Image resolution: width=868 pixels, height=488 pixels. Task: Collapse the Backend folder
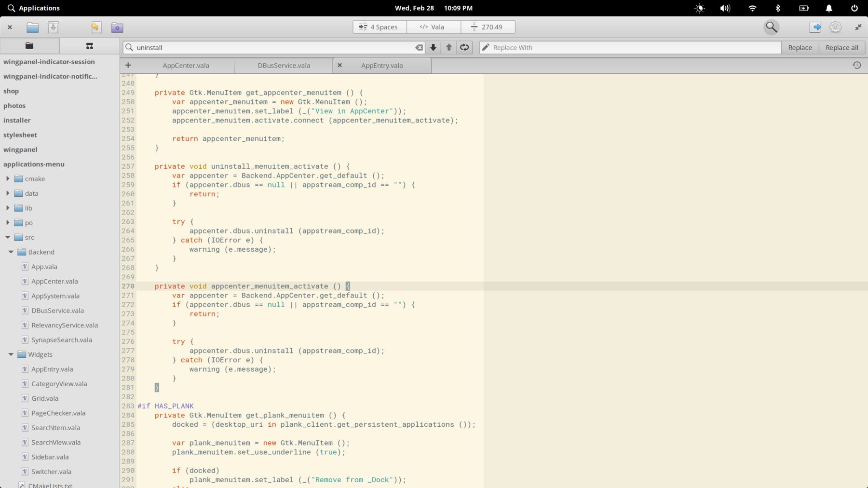tap(11, 252)
